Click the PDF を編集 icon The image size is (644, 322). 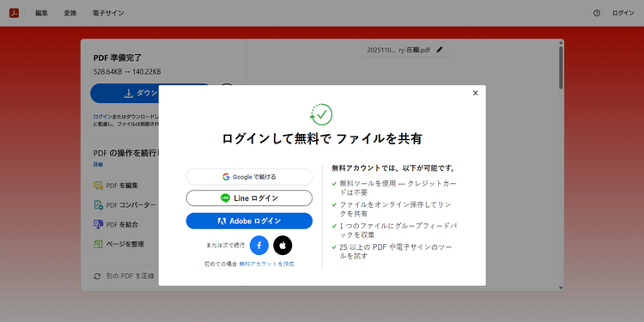pyautogui.click(x=98, y=185)
